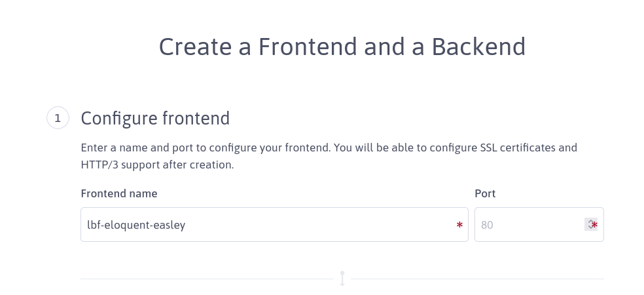The width and height of the screenshot is (644, 295).
Task: Click the "lbf-eloquent-easley" text in the field
Action: pyautogui.click(x=136, y=225)
